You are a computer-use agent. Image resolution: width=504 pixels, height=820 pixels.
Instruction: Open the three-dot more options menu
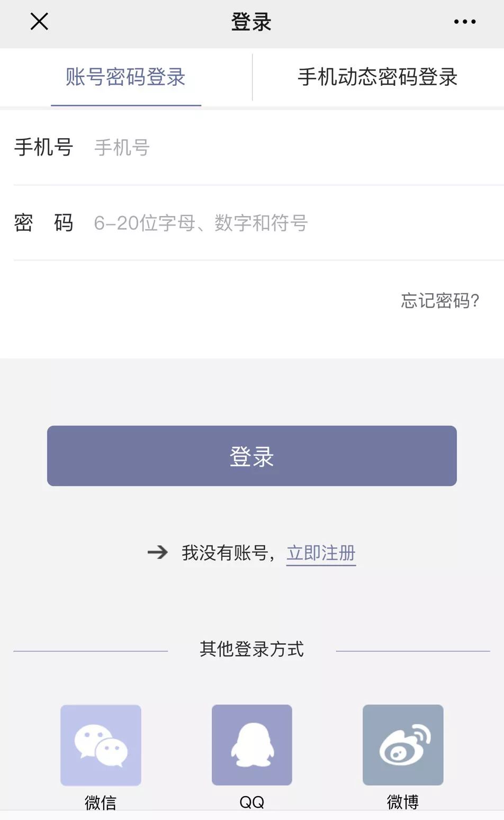coord(465,22)
